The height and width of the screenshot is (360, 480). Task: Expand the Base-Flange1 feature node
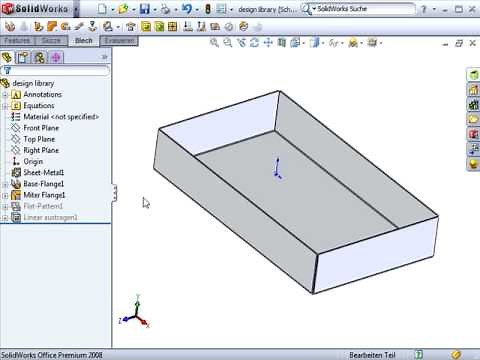coord(5,184)
